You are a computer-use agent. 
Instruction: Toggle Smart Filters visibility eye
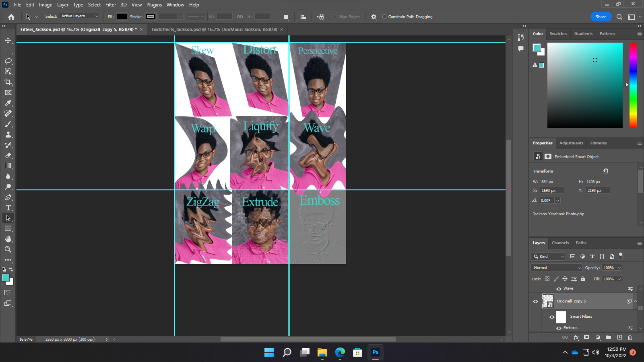[x=552, y=317]
